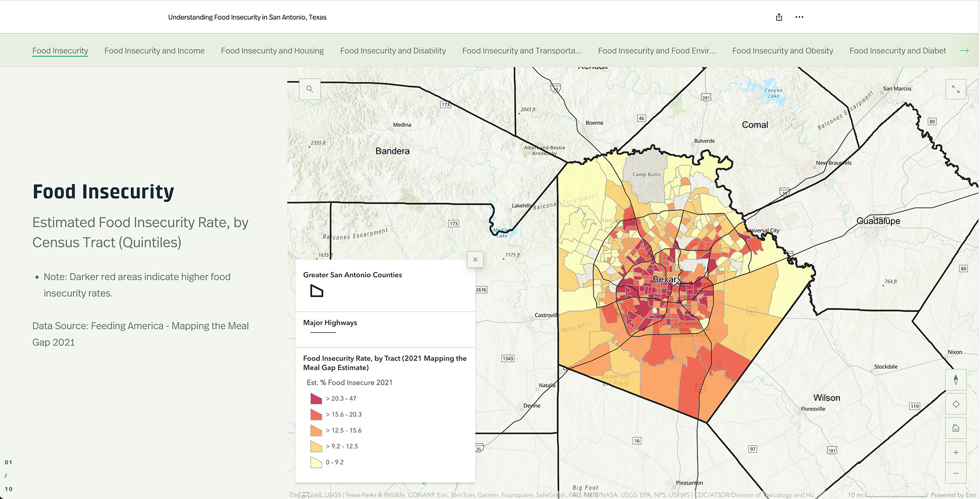Zoom in on the map
This screenshot has height=499, width=980.
click(x=955, y=452)
